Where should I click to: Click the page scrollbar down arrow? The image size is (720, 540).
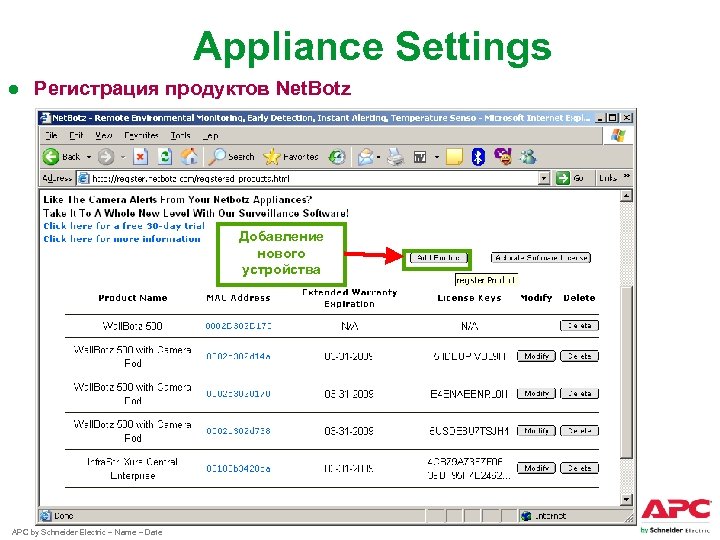(x=626, y=499)
